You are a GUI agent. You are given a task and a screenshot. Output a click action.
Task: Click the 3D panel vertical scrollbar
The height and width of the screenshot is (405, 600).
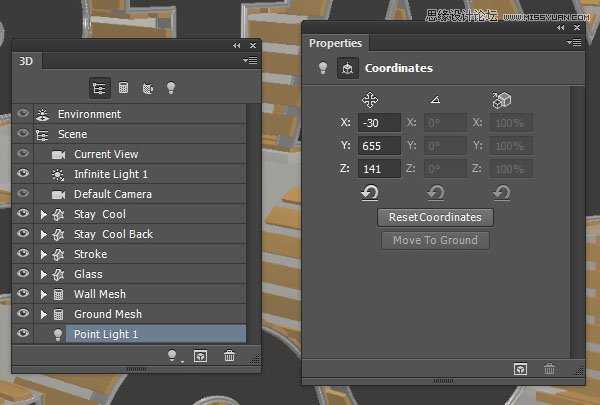(252, 223)
